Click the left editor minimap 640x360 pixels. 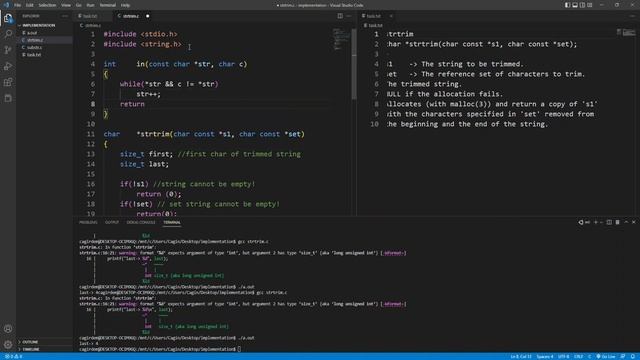coord(341,39)
